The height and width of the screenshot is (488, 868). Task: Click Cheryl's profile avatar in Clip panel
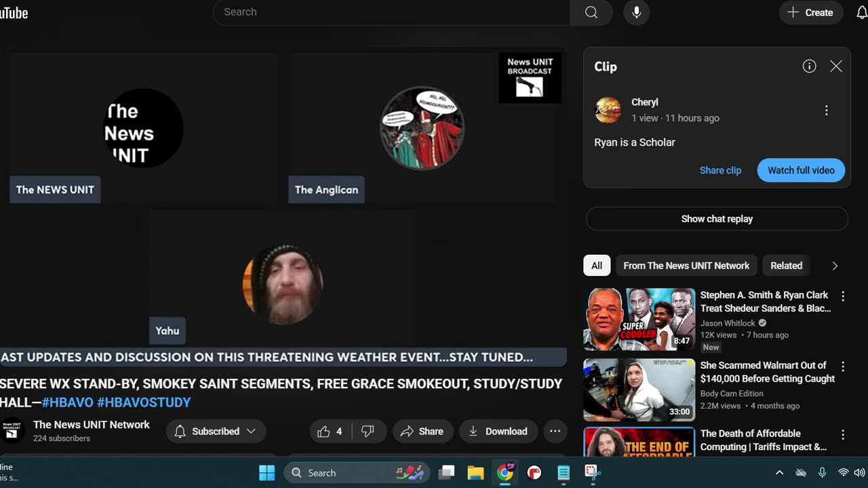click(608, 110)
